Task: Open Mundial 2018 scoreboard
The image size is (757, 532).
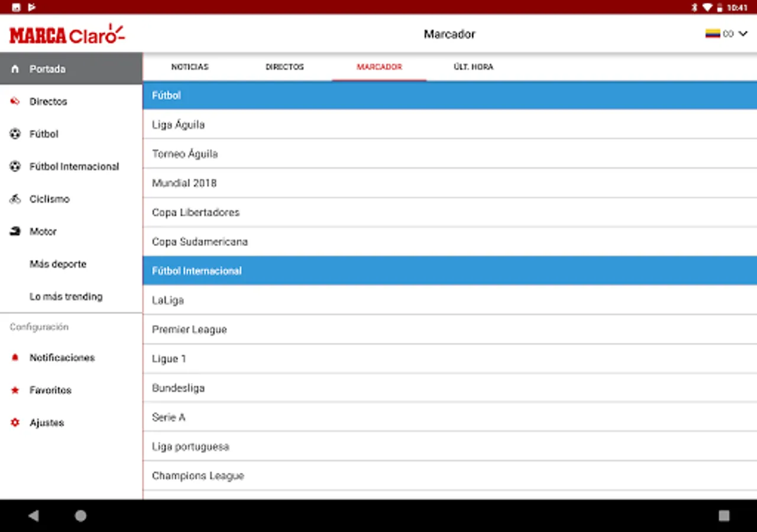Action: pyautogui.click(x=450, y=183)
